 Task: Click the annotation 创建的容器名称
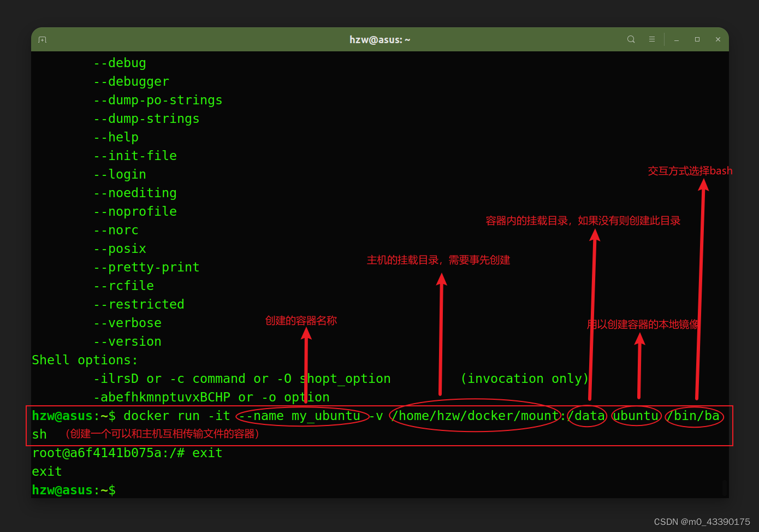point(300,321)
